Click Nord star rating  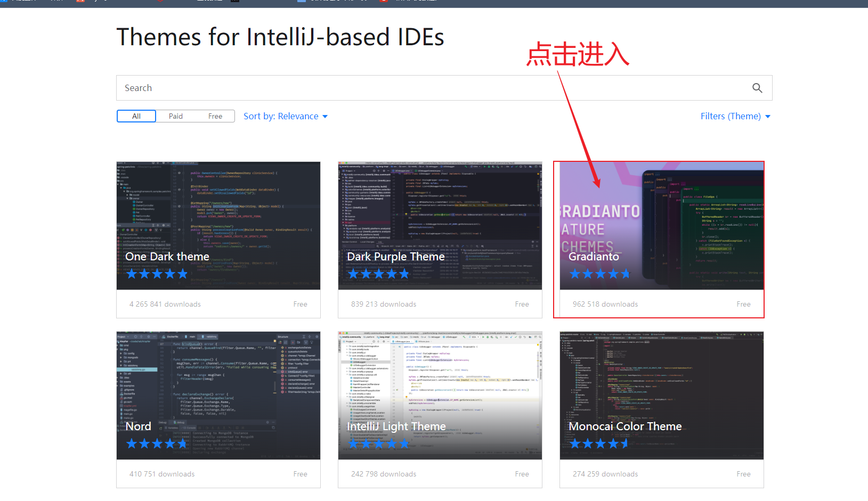point(157,444)
